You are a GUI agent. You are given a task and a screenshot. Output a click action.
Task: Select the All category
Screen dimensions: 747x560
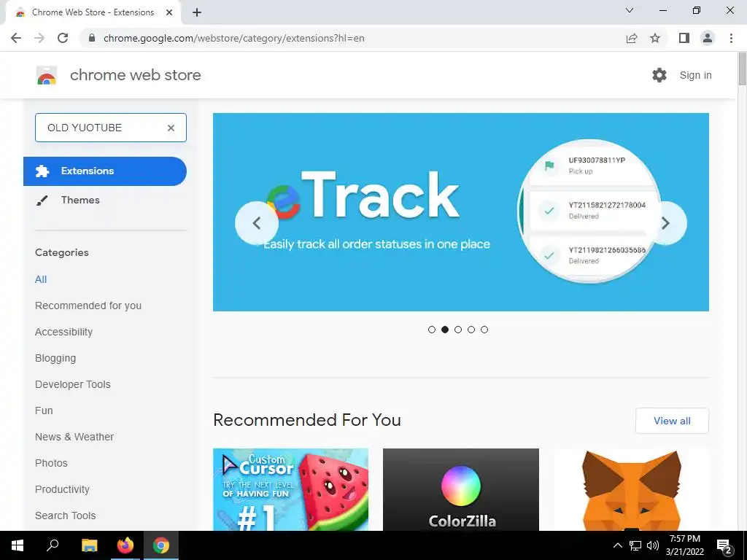pos(41,279)
